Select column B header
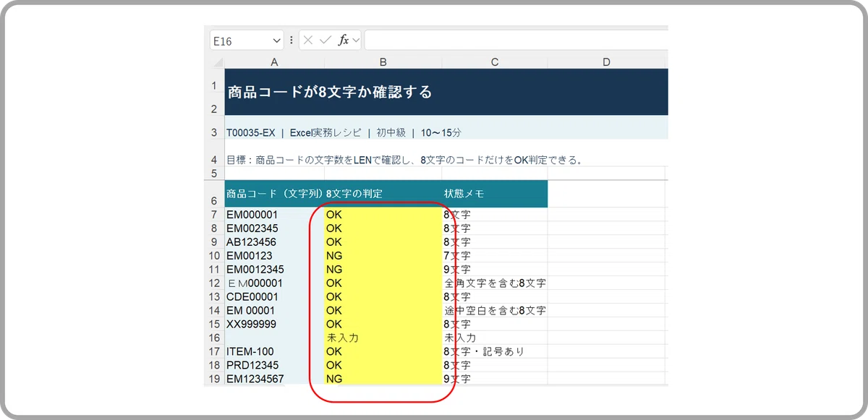 point(383,62)
